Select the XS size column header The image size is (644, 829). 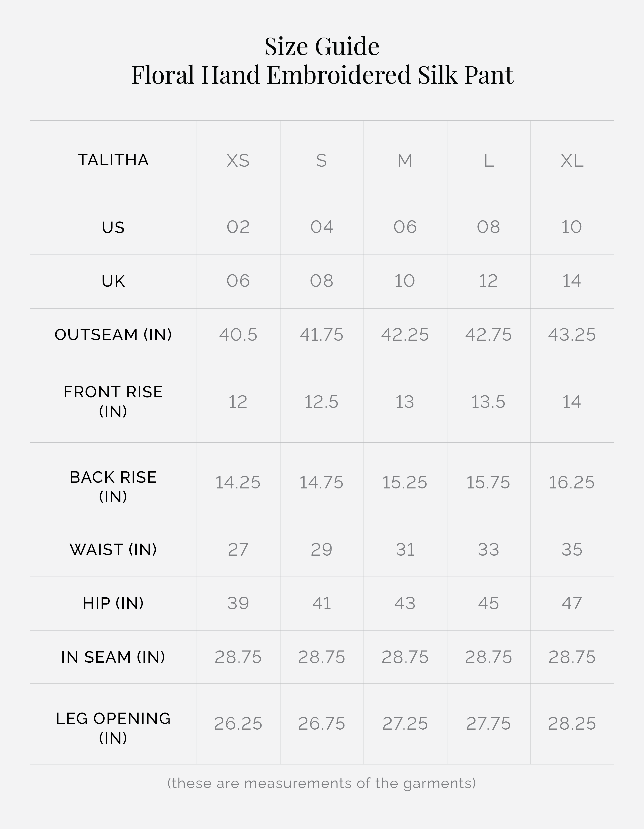tap(238, 161)
